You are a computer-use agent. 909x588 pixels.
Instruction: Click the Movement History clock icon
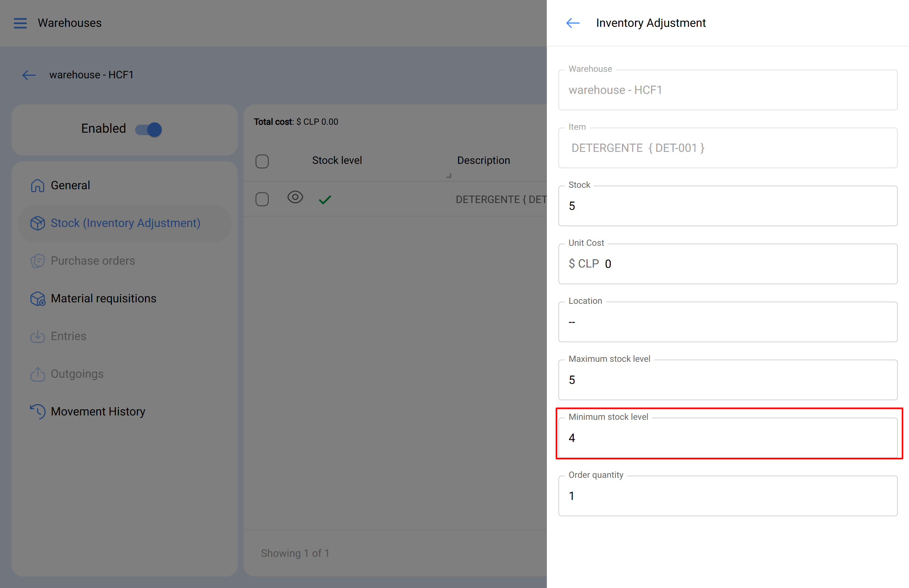(x=37, y=411)
